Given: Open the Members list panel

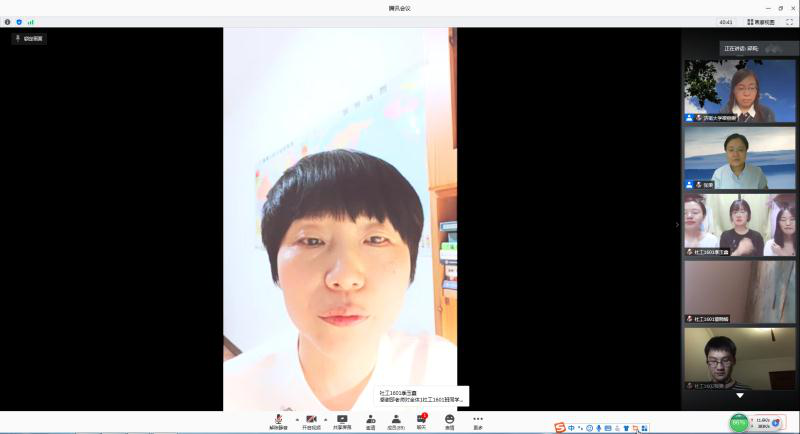Looking at the screenshot, I should coord(396,420).
